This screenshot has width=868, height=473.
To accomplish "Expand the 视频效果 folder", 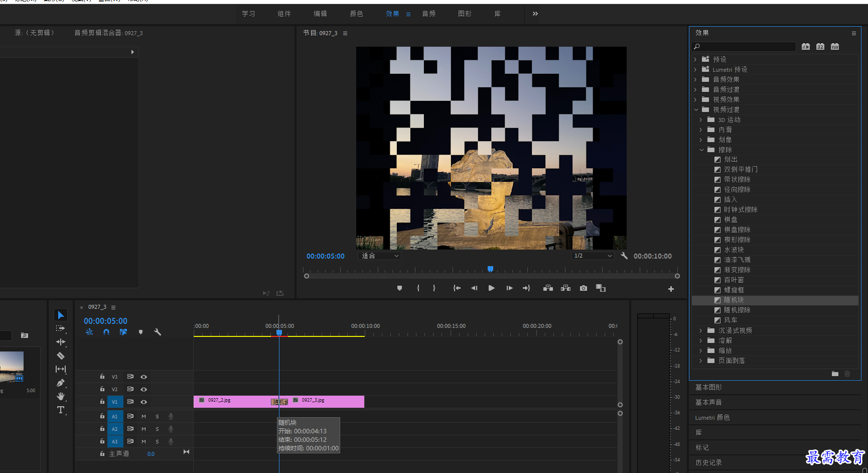I will coord(695,99).
